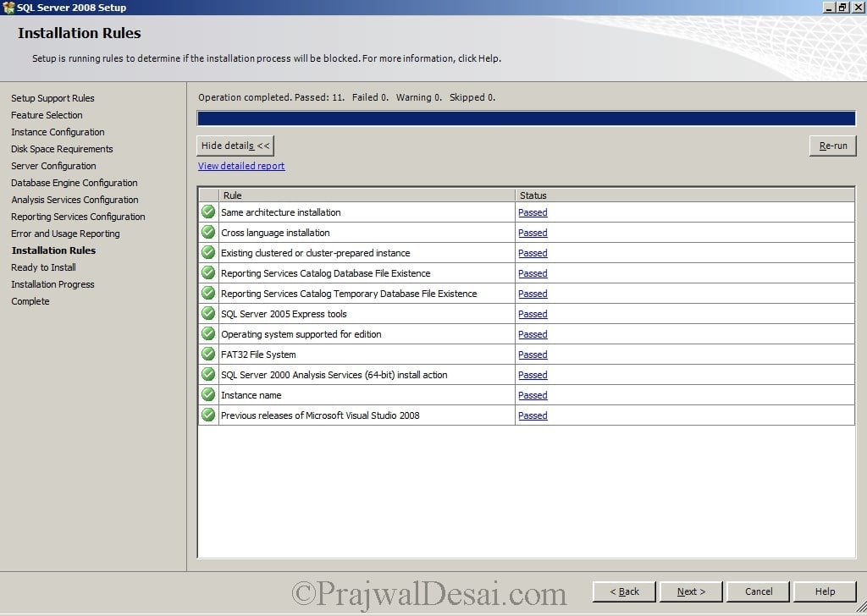This screenshot has height=616, width=867.
Task: Open Passed link for SQL Server 2000 Analysis Services
Action: tap(533, 375)
